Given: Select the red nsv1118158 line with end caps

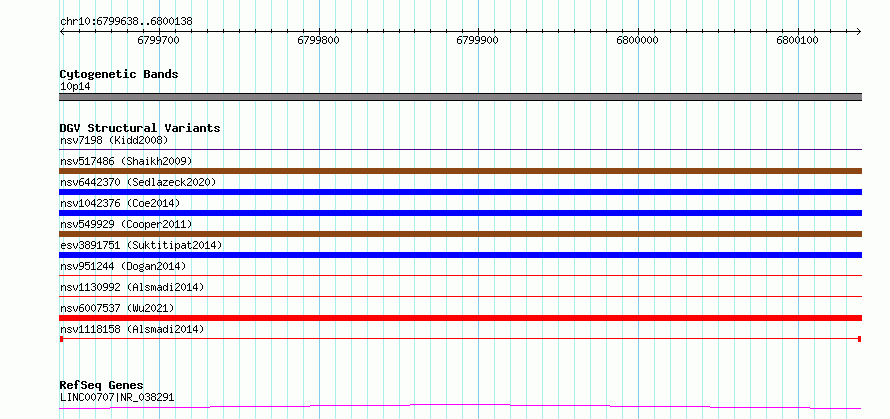Looking at the screenshot, I should [x=460, y=339].
